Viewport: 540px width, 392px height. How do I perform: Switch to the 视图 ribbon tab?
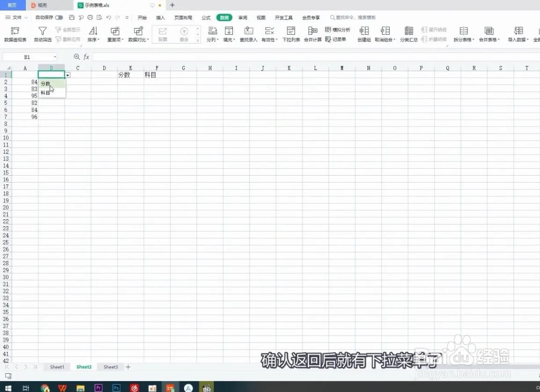click(x=261, y=18)
